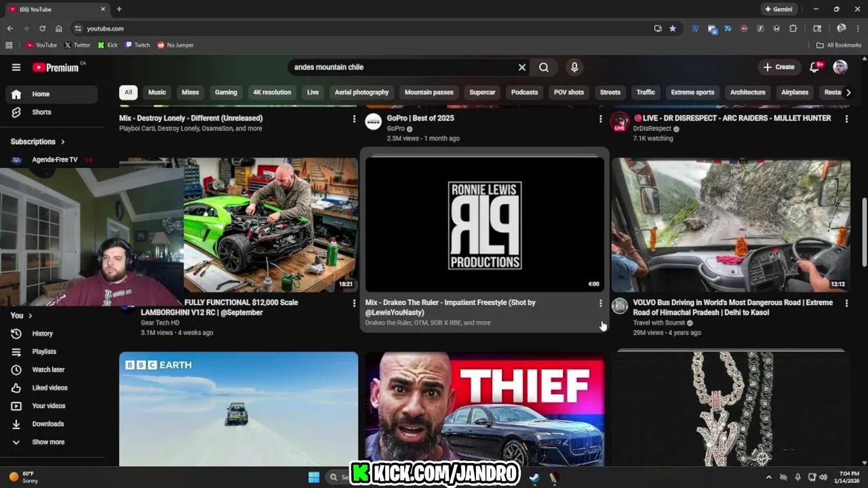Select the Airplanes filter chip
This screenshot has width=868, height=488.
point(795,92)
